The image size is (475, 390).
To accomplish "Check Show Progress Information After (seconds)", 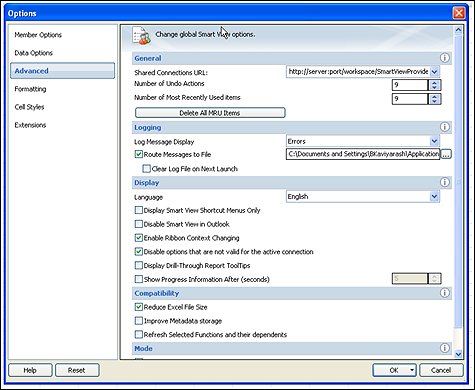I will coord(139,279).
